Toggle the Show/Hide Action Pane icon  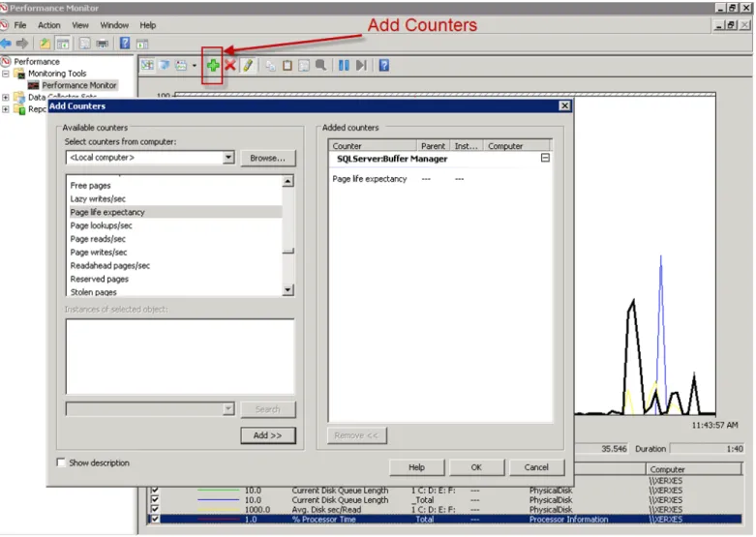coord(142,44)
